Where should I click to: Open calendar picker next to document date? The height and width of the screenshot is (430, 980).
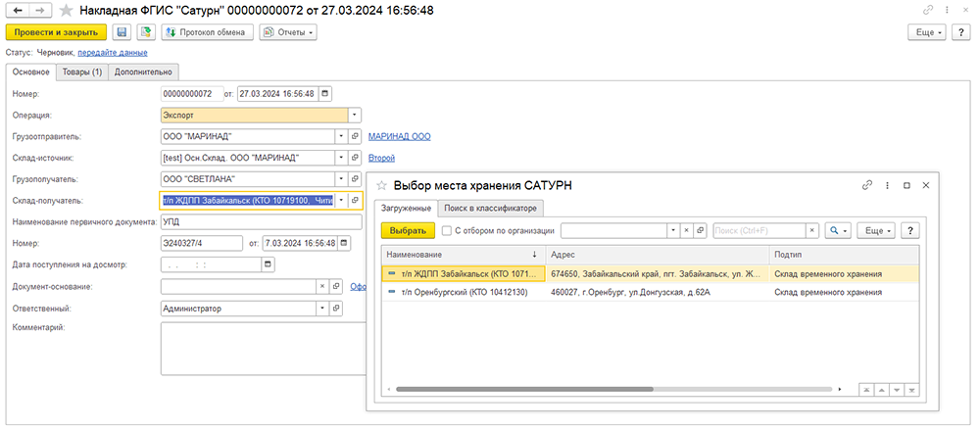tap(325, 94)
